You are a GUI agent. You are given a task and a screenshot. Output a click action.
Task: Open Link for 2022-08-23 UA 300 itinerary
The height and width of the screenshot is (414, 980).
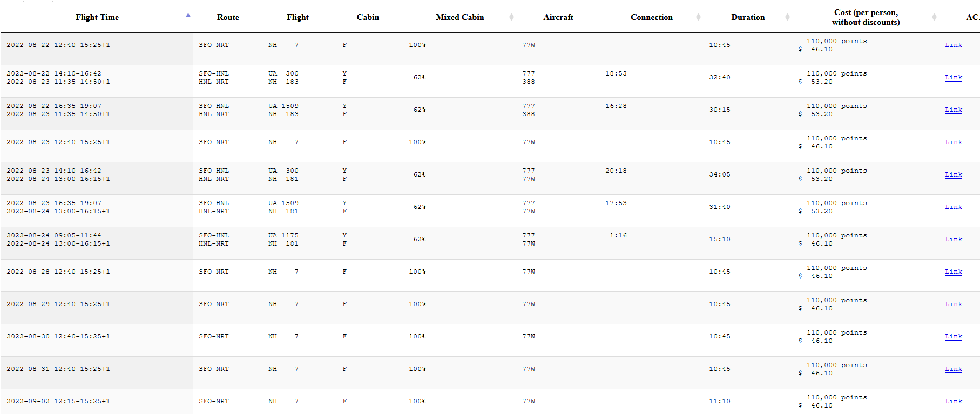(953, 175)
